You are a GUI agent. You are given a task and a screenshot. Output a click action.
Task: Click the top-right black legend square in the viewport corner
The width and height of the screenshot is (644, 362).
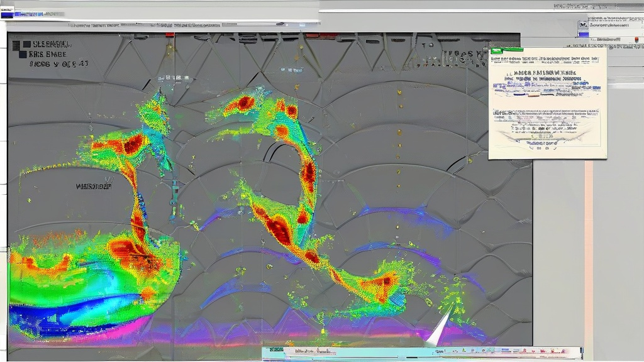(x=26, y=45)
